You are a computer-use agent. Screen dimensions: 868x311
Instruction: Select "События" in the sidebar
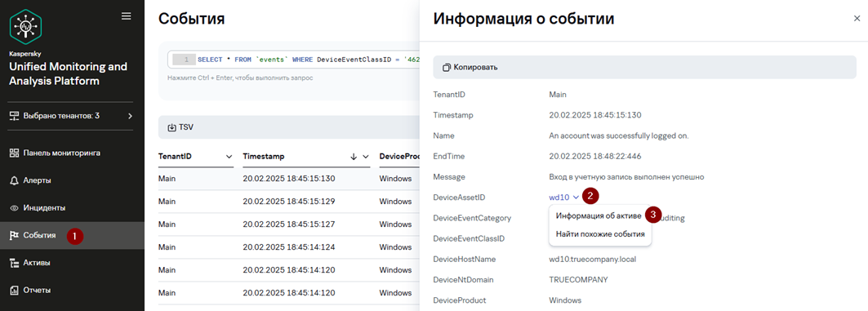pos(72,235)
